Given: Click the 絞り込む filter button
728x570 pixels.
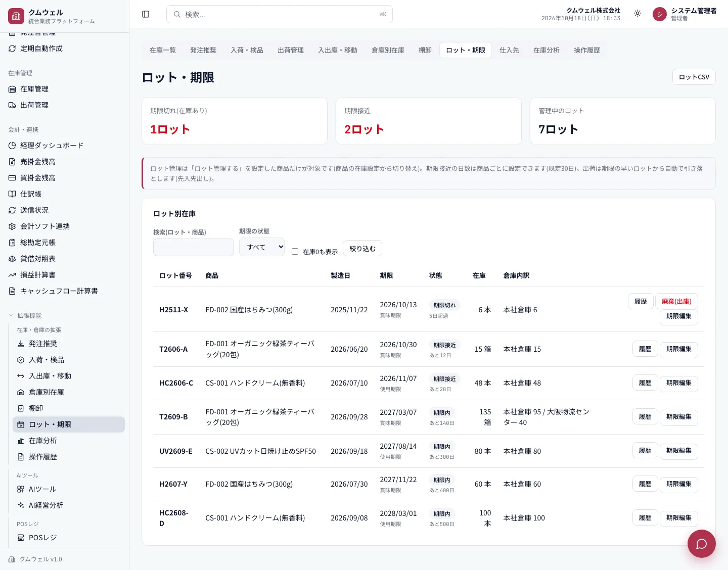Looking at the screenshot, I should click(x=362, y=248).
